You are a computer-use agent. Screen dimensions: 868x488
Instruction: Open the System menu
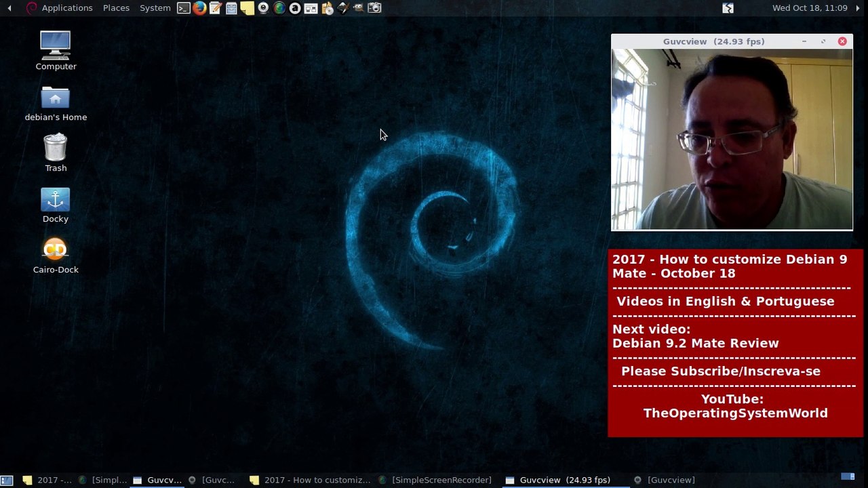click(155, 8)
